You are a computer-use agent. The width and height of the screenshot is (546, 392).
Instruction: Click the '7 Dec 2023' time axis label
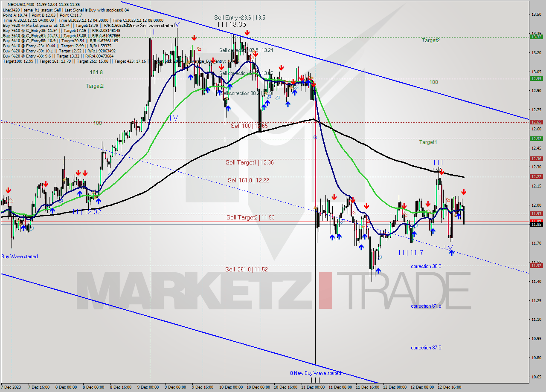(12, 387)
